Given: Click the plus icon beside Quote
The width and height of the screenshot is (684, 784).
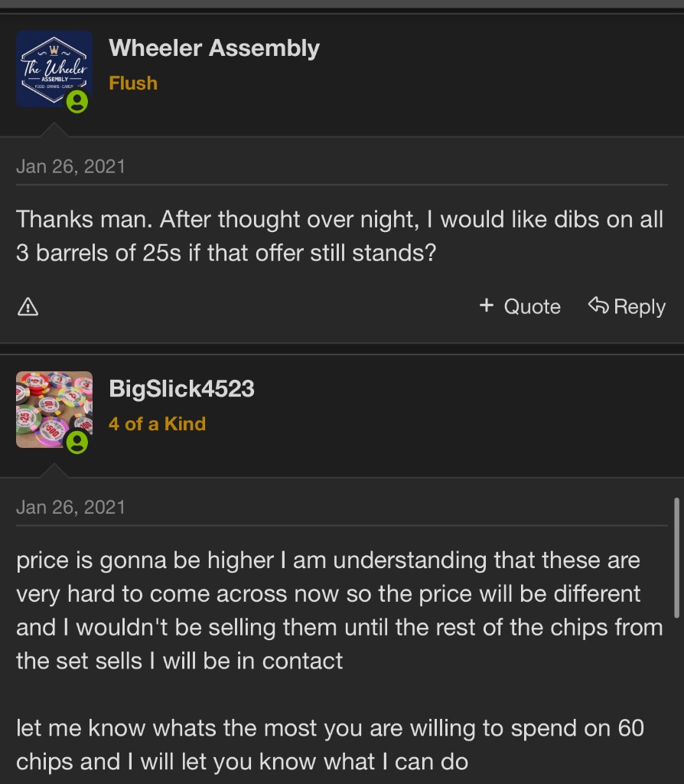Looking at the screenshot, I should pyautogui.click(x=486, y=306).
